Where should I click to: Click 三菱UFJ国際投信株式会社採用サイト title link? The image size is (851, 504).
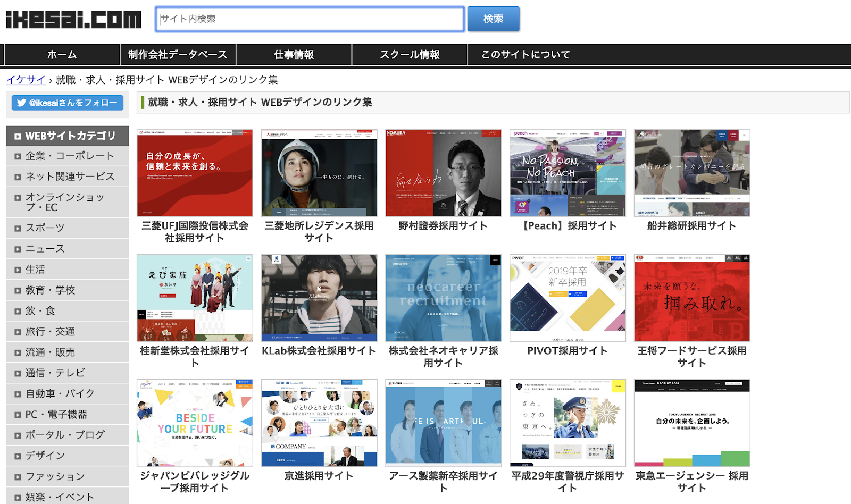point(195,232)
